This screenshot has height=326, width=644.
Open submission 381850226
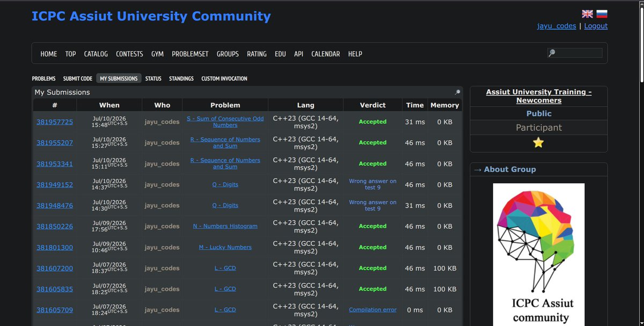click(x=55, y=227)
